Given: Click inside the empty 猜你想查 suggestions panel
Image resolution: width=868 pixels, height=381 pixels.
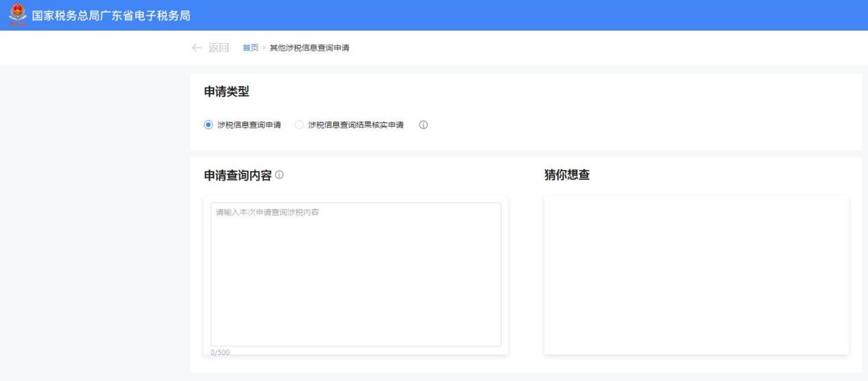Looking at the screenshot, I should [696, 274].
